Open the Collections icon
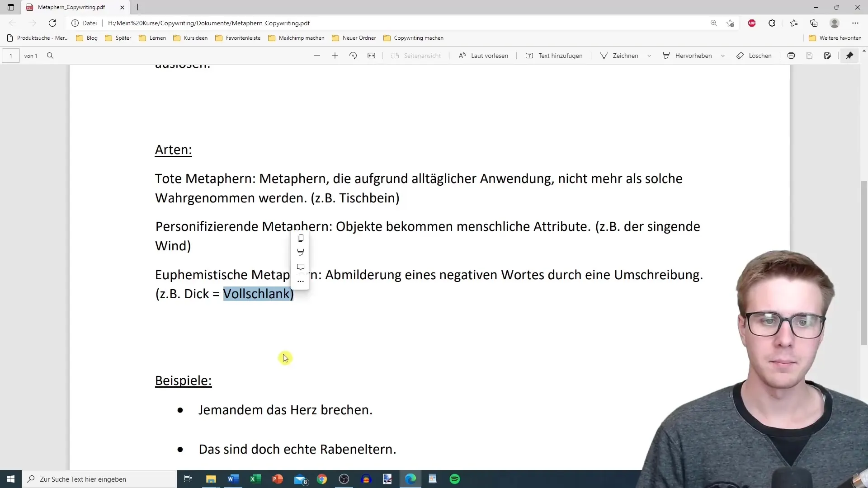 [814, 23]
